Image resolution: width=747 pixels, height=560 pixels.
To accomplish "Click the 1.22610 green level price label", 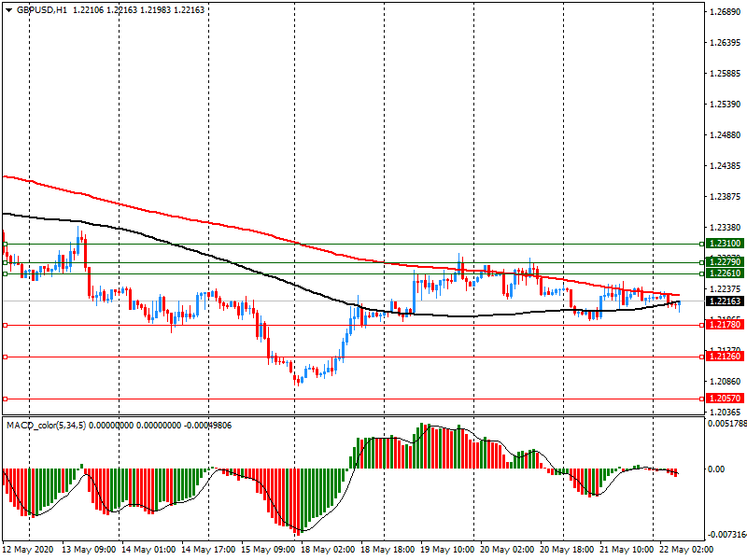I will click(x=726, y=273).
